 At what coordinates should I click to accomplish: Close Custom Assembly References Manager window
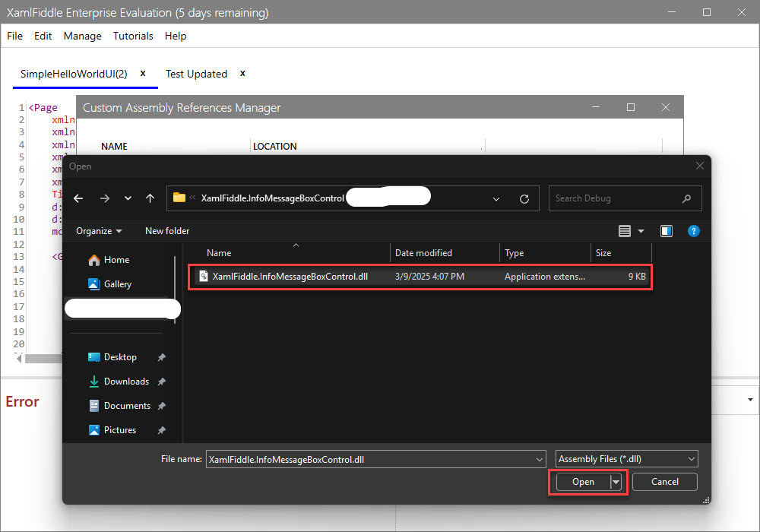tap(666, 107)
